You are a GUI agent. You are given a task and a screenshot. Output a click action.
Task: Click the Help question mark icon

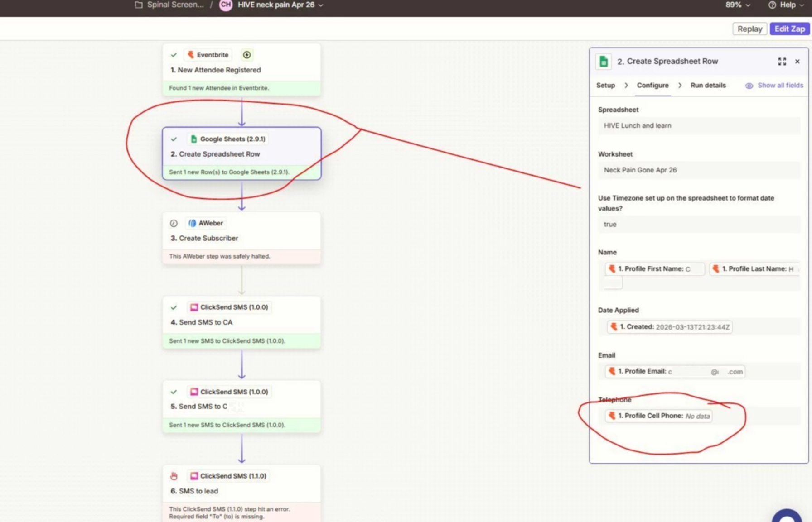772,5
